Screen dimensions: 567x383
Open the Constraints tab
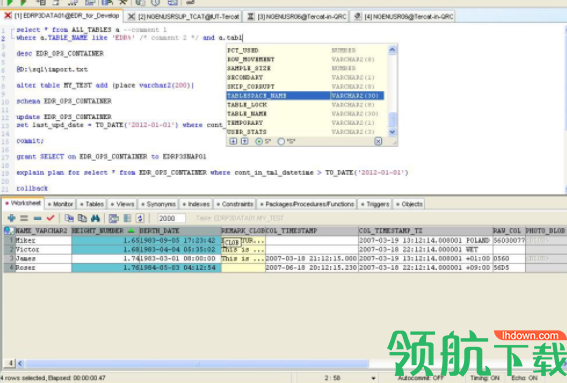(x=235, y=204)
